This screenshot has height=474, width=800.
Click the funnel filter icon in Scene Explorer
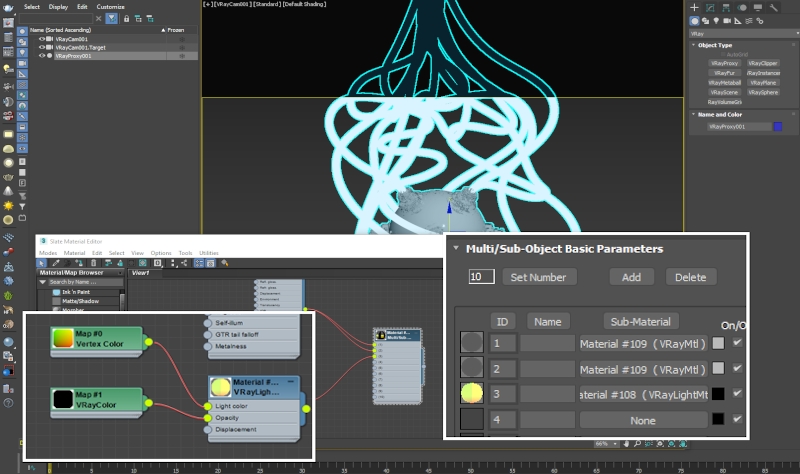click(111, 18)
